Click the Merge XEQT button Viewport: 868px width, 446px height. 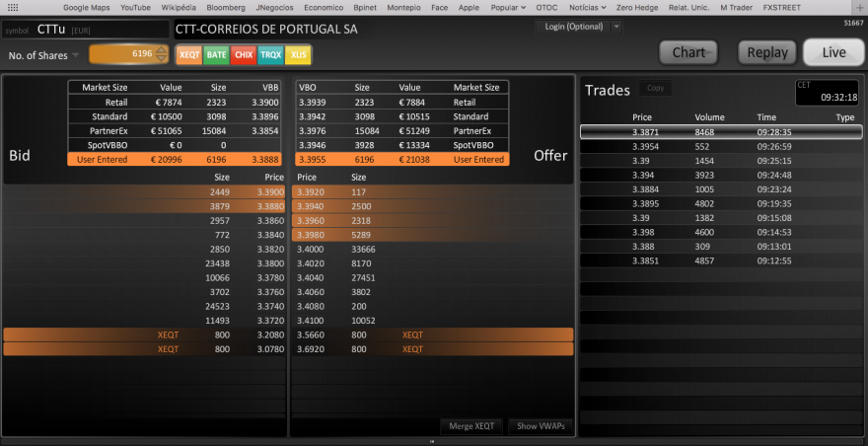[471, 426]
